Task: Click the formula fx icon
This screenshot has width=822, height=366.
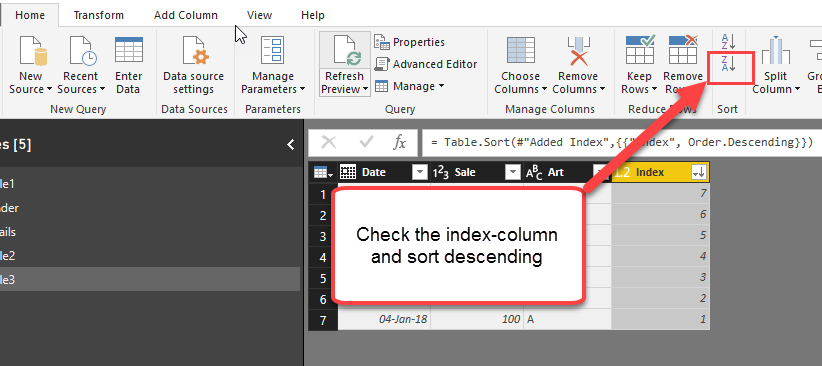Action: click(x=399, y=142)
